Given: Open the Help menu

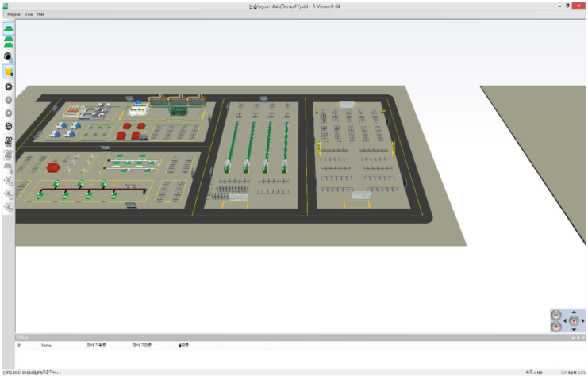Looking at the screenshot, I should tap(40, 14).
